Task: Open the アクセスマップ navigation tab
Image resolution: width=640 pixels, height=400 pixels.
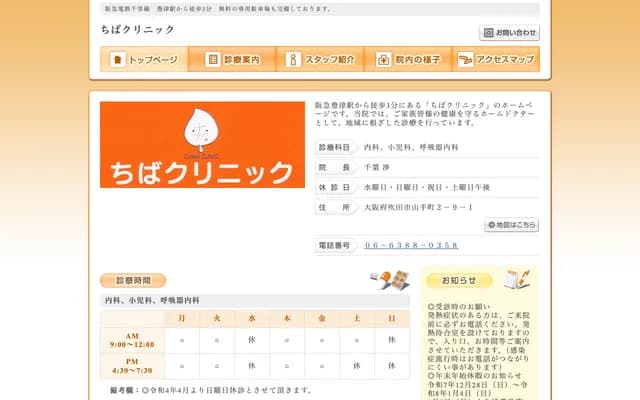Action: [x=496, y=59]
